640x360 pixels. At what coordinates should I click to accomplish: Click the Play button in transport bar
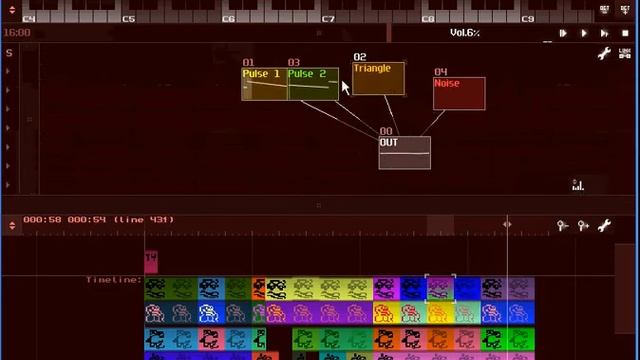pyautogui.click(x=584, y=33)
